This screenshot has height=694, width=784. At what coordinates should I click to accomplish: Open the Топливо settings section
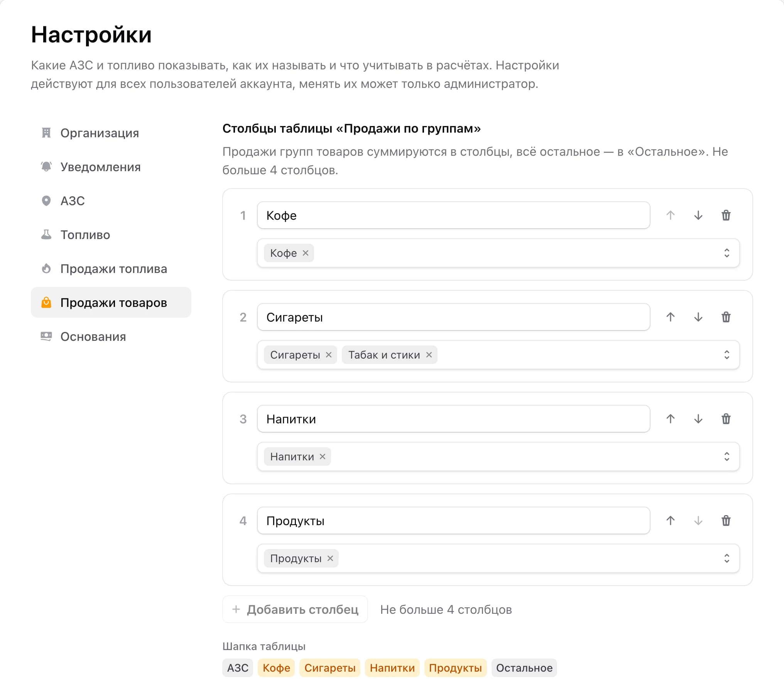click(111, 234)
